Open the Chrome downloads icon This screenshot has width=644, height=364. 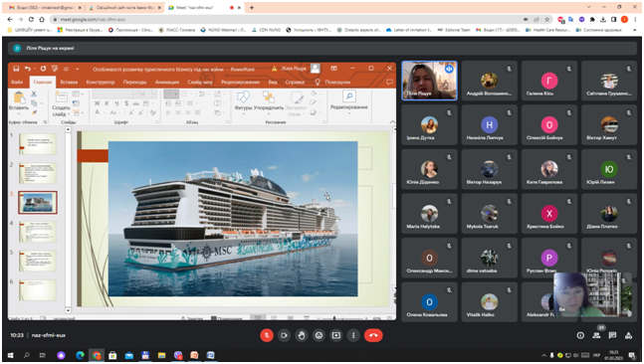point(603,19)
